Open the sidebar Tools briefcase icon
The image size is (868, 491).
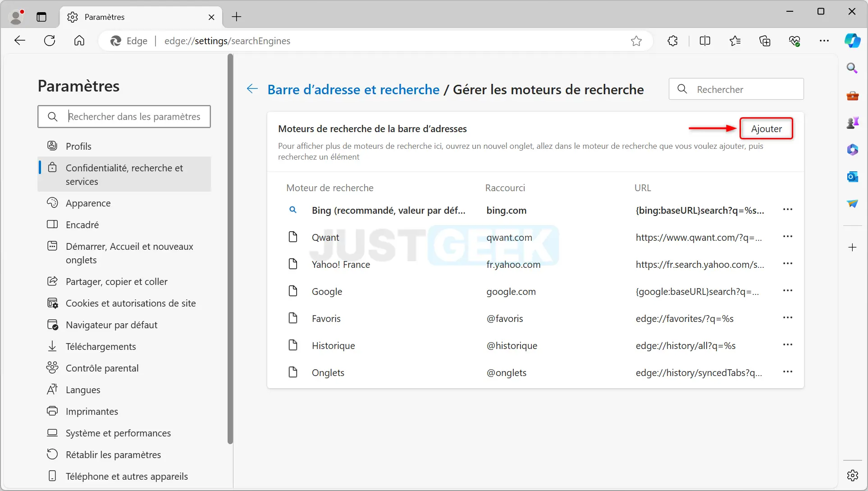(852, 96)
